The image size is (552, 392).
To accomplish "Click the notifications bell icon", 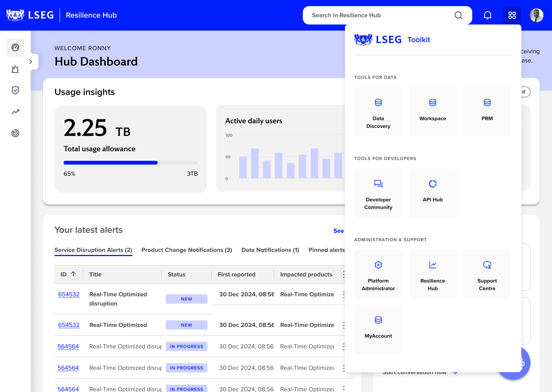I will (487, 15).
